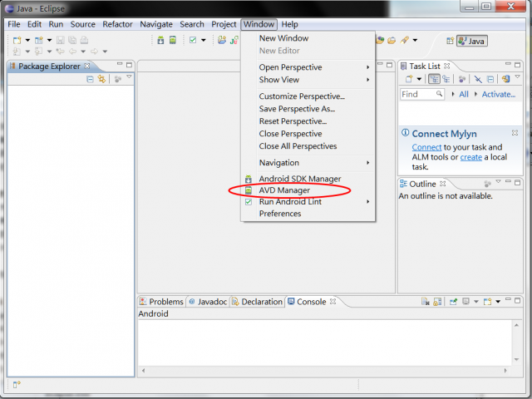Expand the Navigation submenu
532x399 pixels.
[308, 163]
